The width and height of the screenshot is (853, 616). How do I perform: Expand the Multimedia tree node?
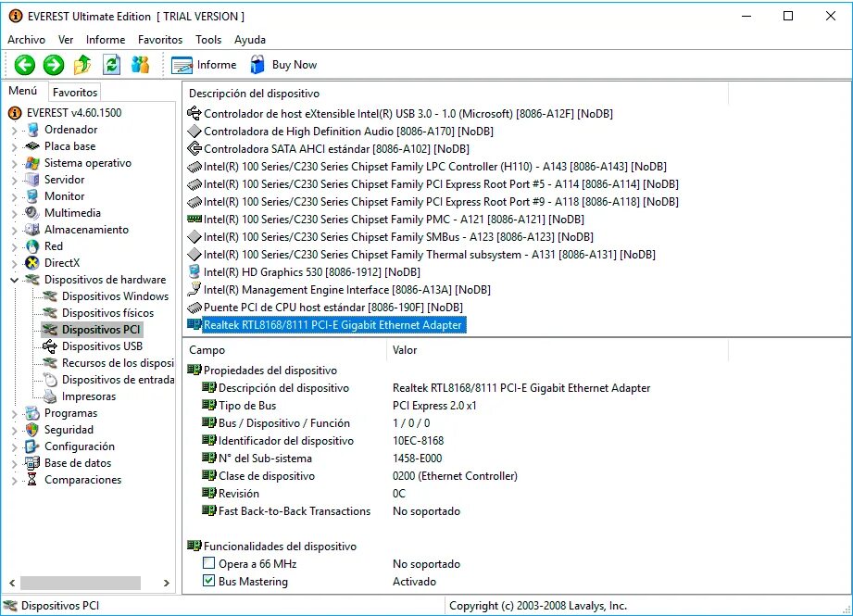[x=15, y=213]
